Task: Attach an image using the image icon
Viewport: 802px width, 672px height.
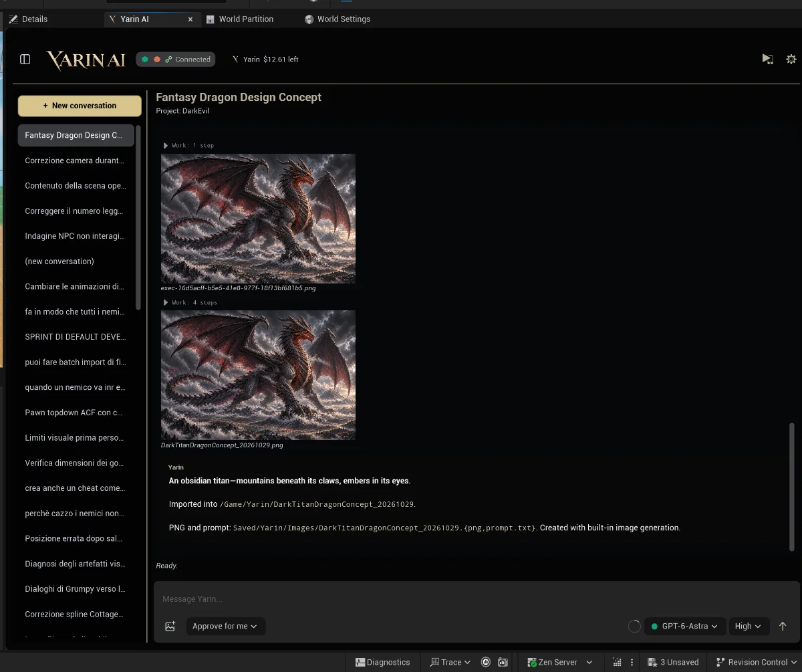Action: (x=170, y=627)
